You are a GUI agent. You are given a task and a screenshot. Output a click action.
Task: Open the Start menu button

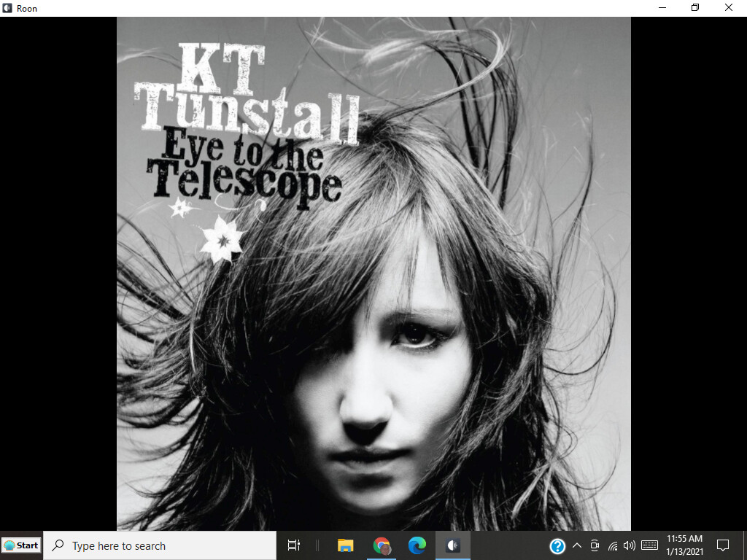(21, 545)
